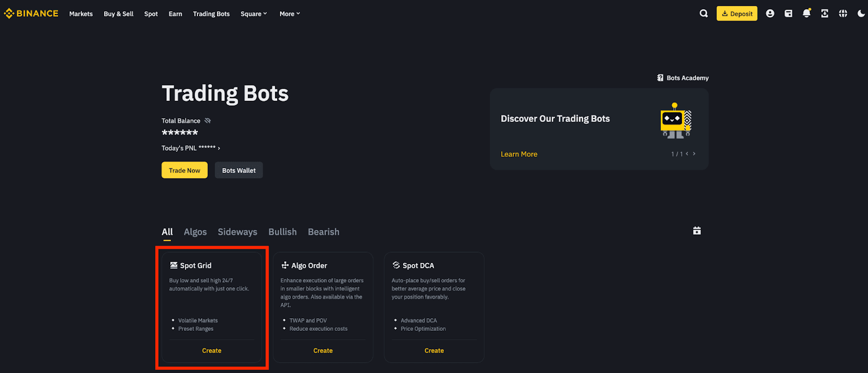The image size is (868, 373).
Task: Click the Algo Order card title
Action: pos(309,266)
